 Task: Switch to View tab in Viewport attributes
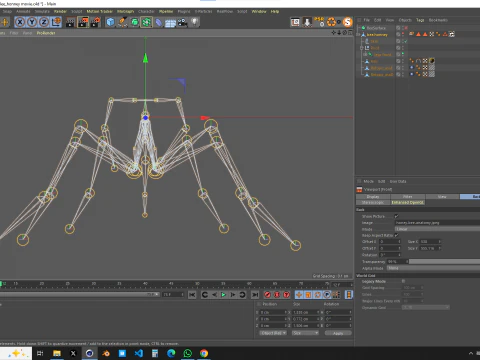tap(442, 197)
